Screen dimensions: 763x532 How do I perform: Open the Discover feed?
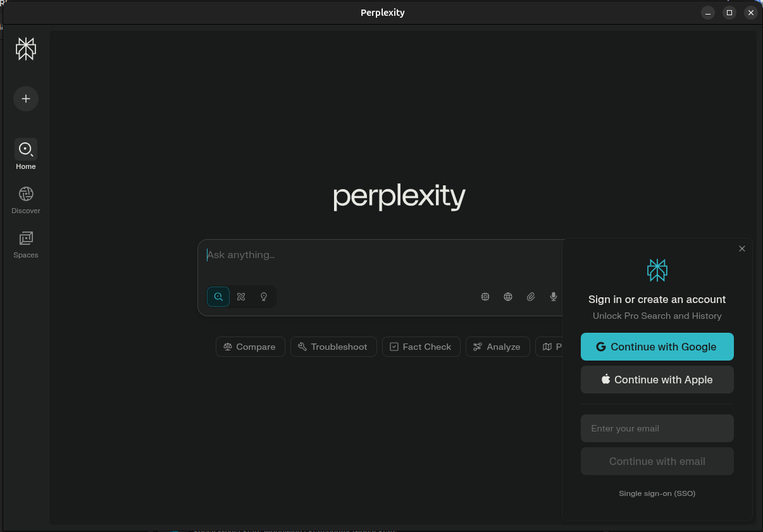click(x=26, y=194)
